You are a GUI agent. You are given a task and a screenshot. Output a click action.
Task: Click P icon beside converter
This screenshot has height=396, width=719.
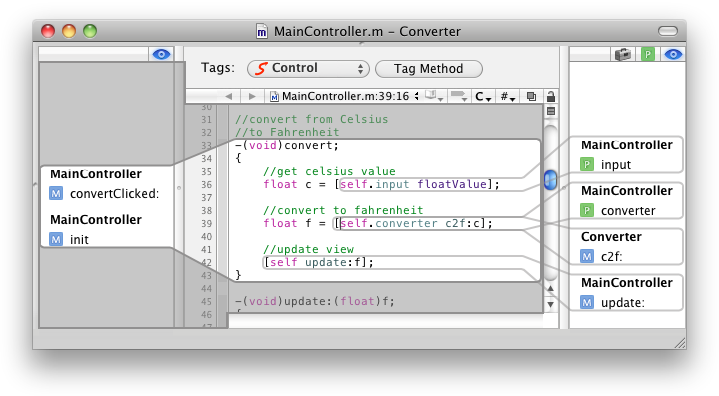(x=587, y=211)
